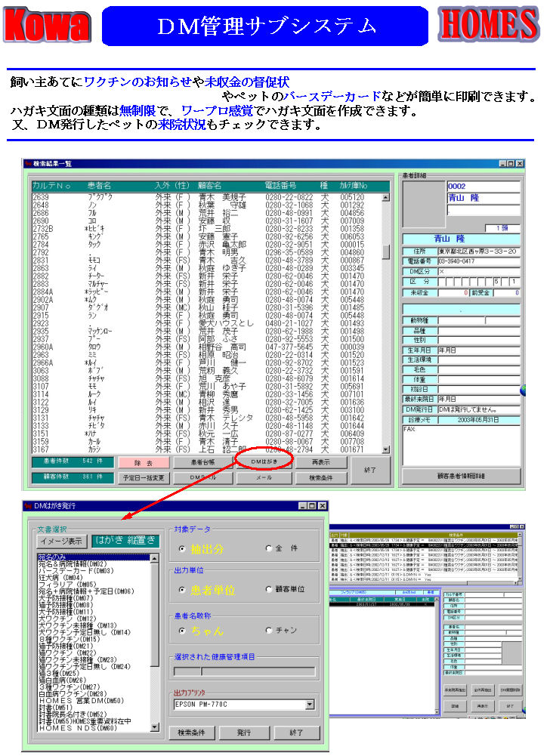The width and height of the screenshot is (553, 756).
Task: Click document list scroll-down arrow
Action: [155, 727]
